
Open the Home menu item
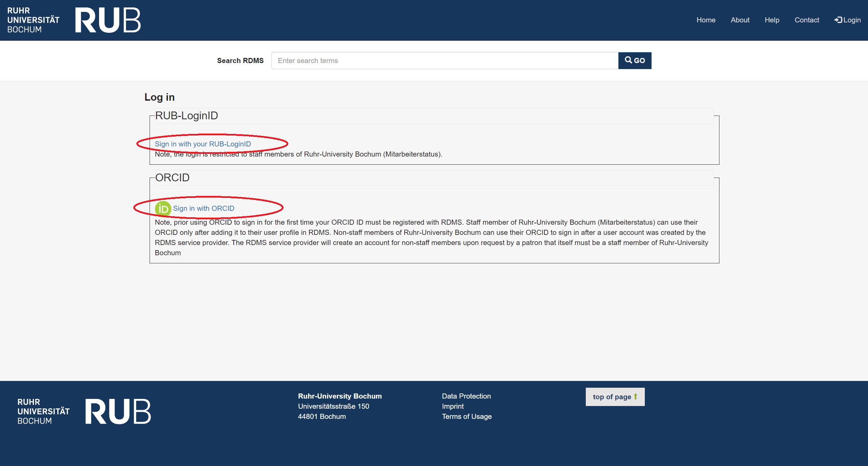point(706,20)
